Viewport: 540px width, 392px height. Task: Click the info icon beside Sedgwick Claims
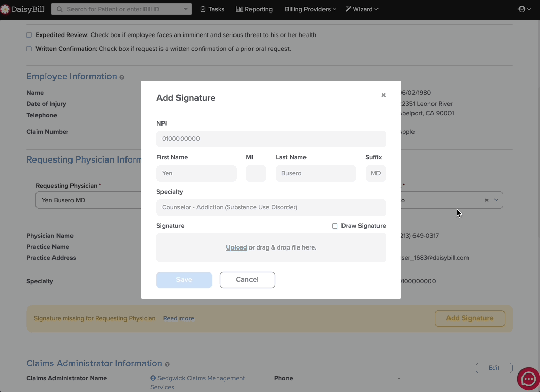(x=153, y=378)
